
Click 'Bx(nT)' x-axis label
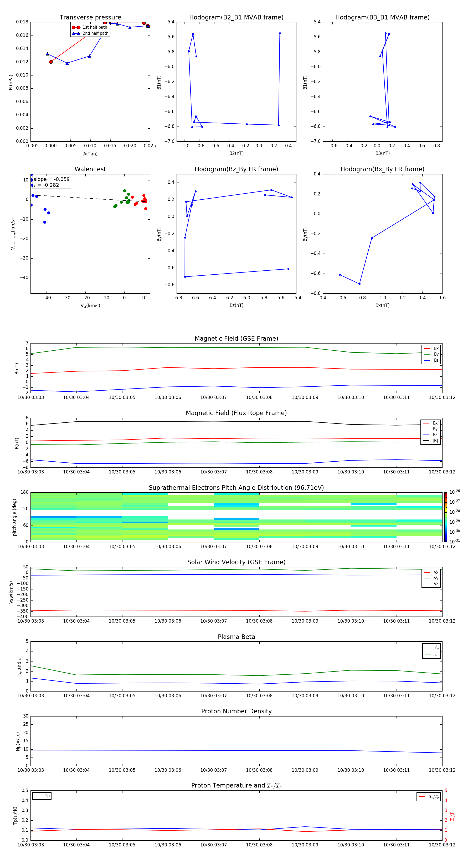[x=382, y=305]
